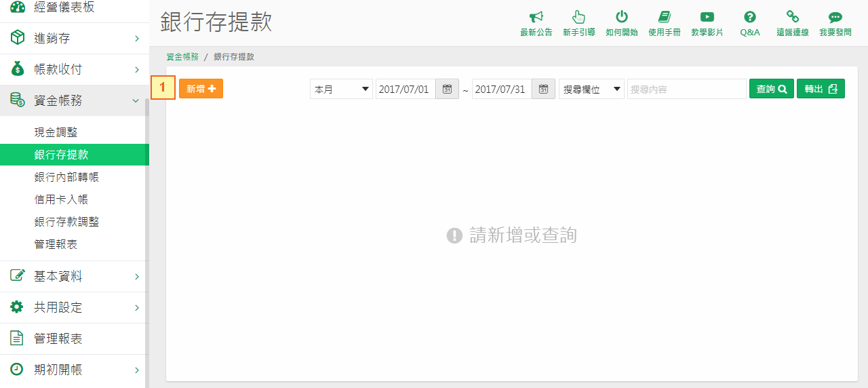
Task: Open the 我要發問 chat bubble icon
Action: point(835,18)
